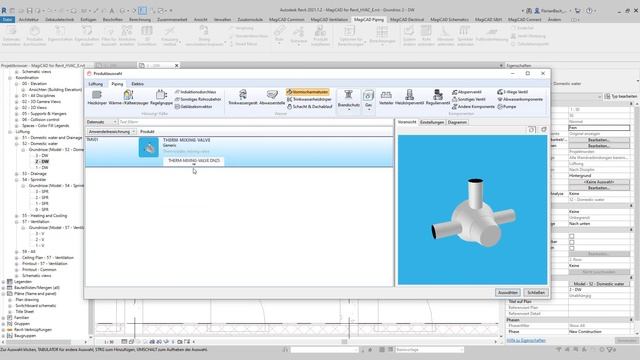Choose Trinkwasserheizkörper in the toolbar
640x360 pixels.
click(309, 99)
